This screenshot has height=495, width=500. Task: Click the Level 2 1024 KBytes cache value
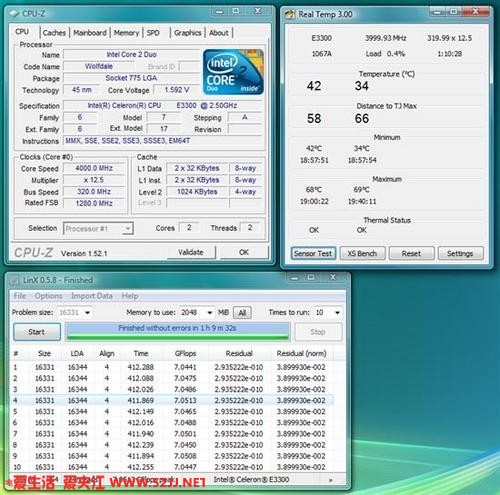[x=197, y=192]
